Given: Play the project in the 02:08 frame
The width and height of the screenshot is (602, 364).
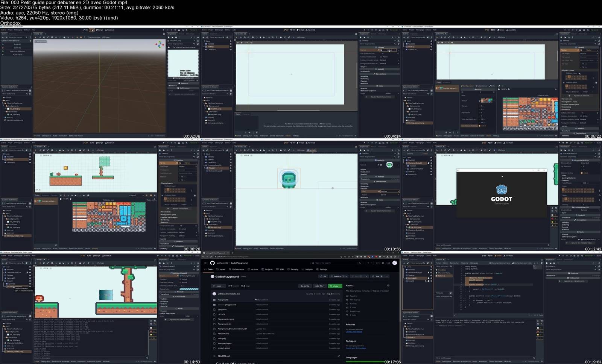Looking at the screenshot, I should pyautogui.click(x=164, y=30).
